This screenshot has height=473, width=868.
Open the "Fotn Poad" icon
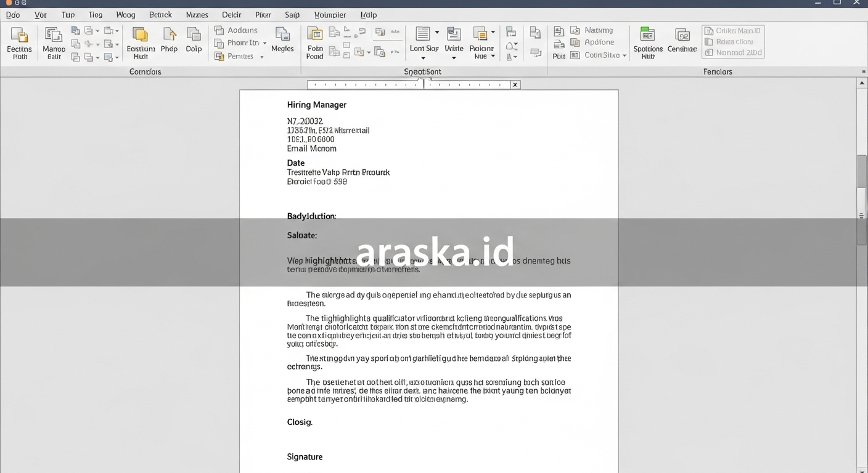(314, 40)
